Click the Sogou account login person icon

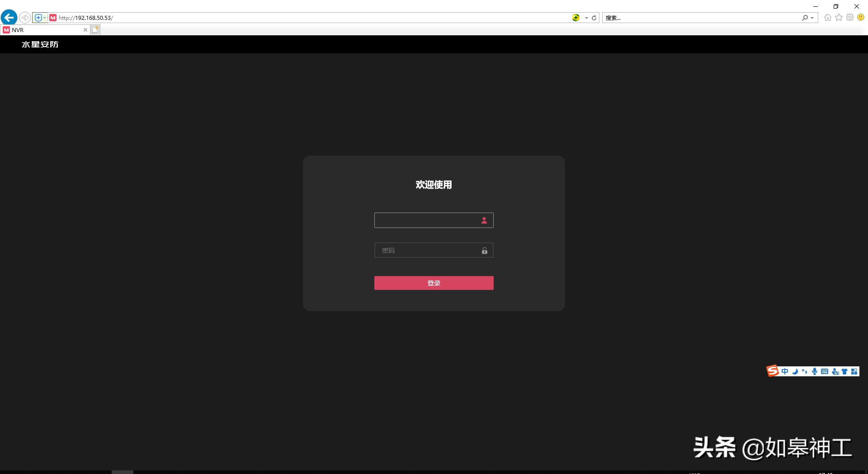click(x=835, y=371)
